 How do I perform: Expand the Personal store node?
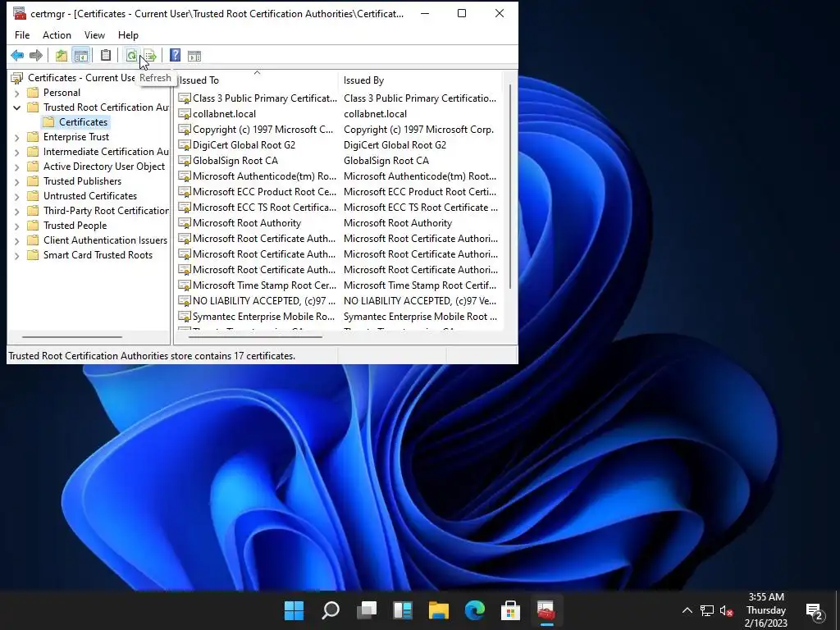click(x=16, y=94)
